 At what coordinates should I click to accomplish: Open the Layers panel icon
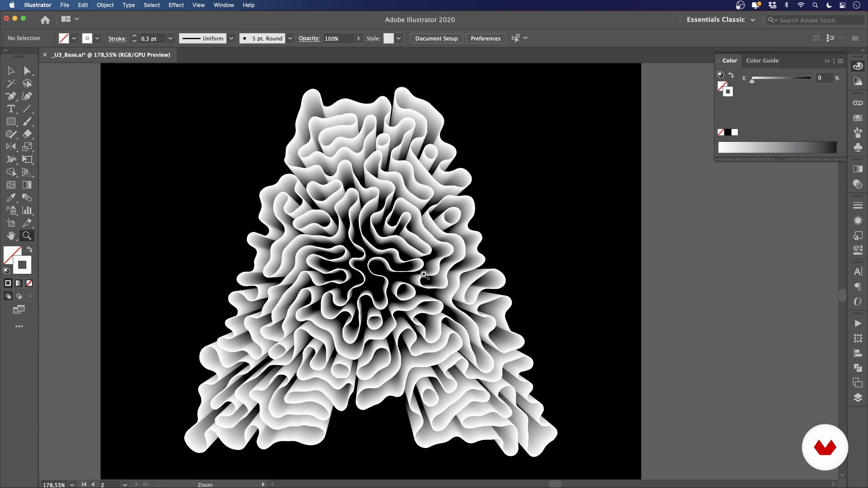[x=858, y=398]
